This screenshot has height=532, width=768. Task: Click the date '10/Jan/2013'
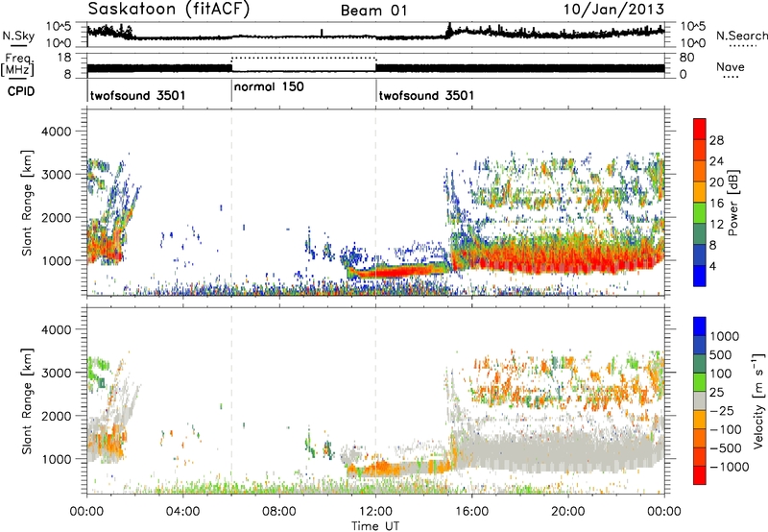(x=614, y=10)
